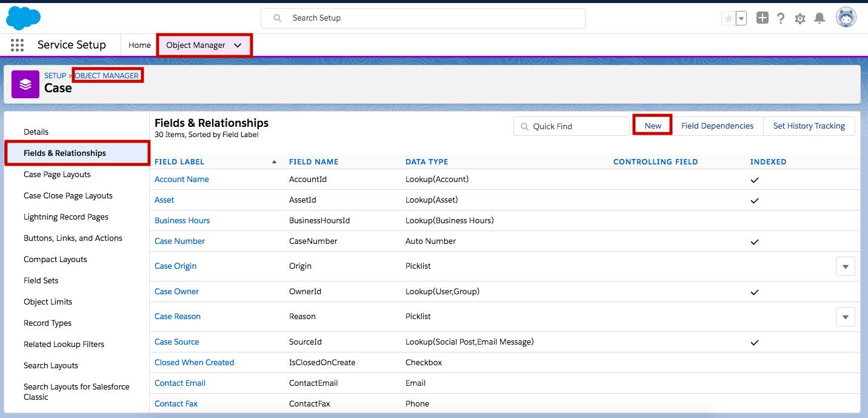Image resolution: width=868 pixels, height=418 pixels.
Task: Sort by the INDEXED column
Action: coord(768,162)
